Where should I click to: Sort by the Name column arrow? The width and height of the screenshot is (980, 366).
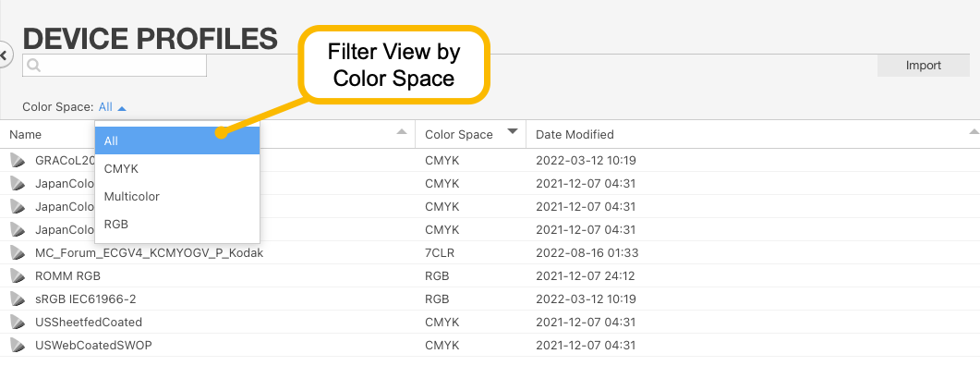(402, 131)
